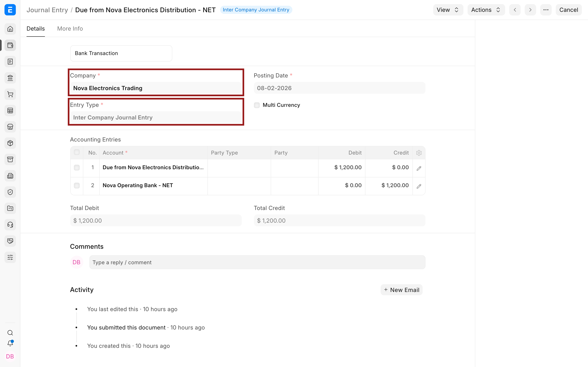
Task: Open the shopping cart Buying module icon
Action: tap(10, 94)
